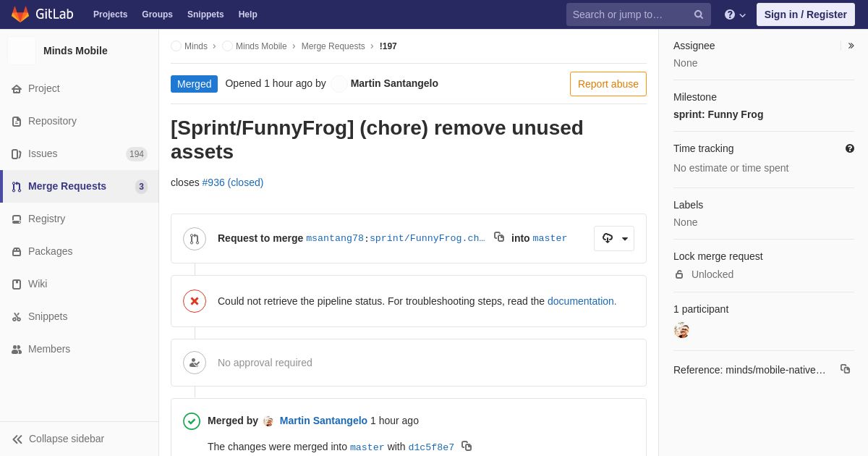Click the Sign in / Register button
The width and height of the screenshot is (868, 456).
pyautogui.click(x=806, y=14)
